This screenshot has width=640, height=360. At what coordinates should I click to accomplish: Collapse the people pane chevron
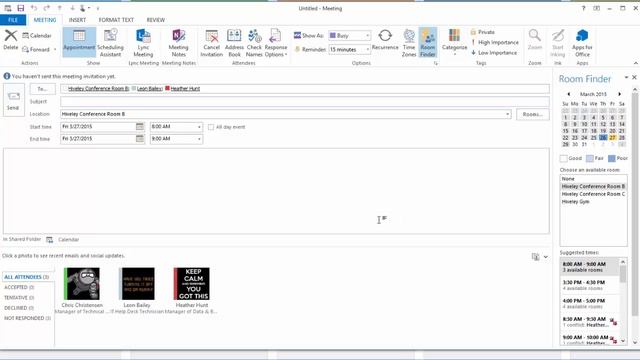point(546,257)
